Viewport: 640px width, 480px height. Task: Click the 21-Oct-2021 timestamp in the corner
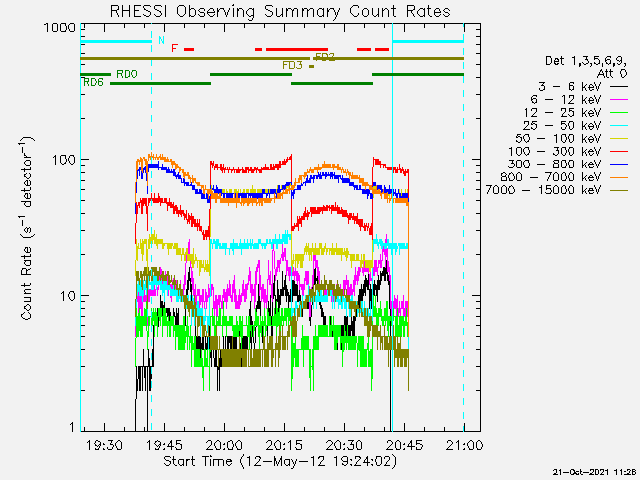coord(596,472)
